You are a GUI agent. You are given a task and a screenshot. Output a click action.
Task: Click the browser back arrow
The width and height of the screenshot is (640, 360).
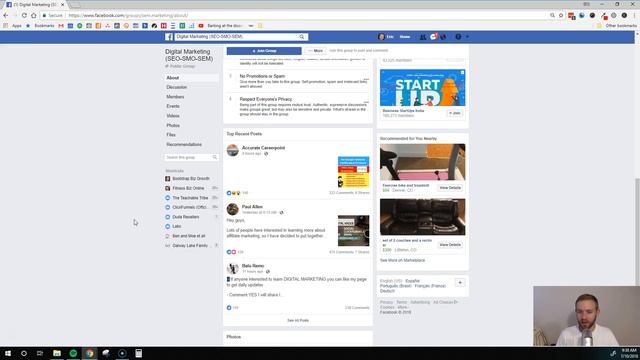[6, 15]
